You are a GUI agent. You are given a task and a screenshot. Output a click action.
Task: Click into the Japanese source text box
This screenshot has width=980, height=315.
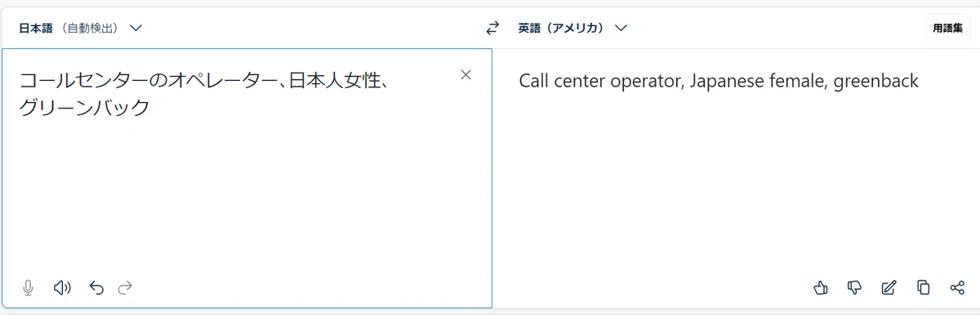click(x=247, y=178)
